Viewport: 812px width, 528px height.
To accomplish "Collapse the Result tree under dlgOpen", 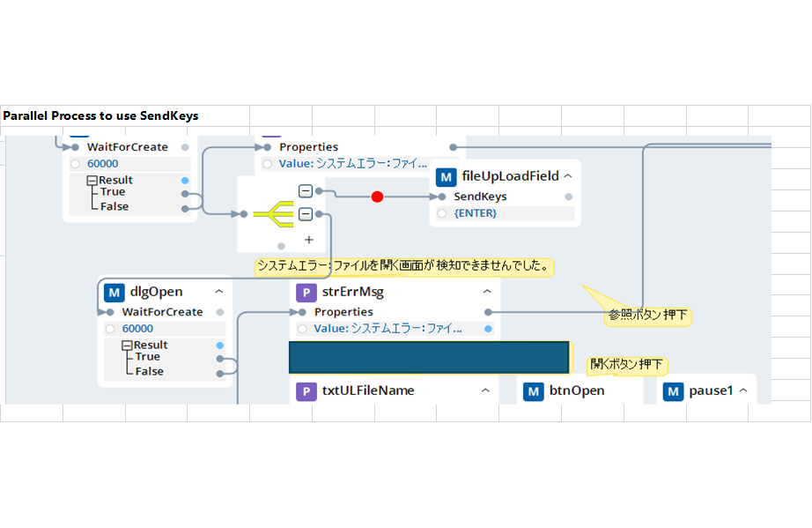I will tap(126, 345).
